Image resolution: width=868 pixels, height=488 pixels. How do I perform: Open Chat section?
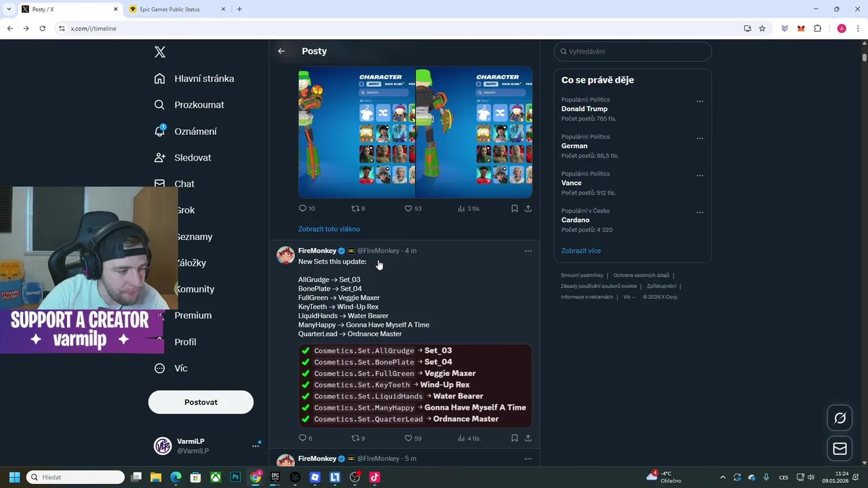coord(174,184)
